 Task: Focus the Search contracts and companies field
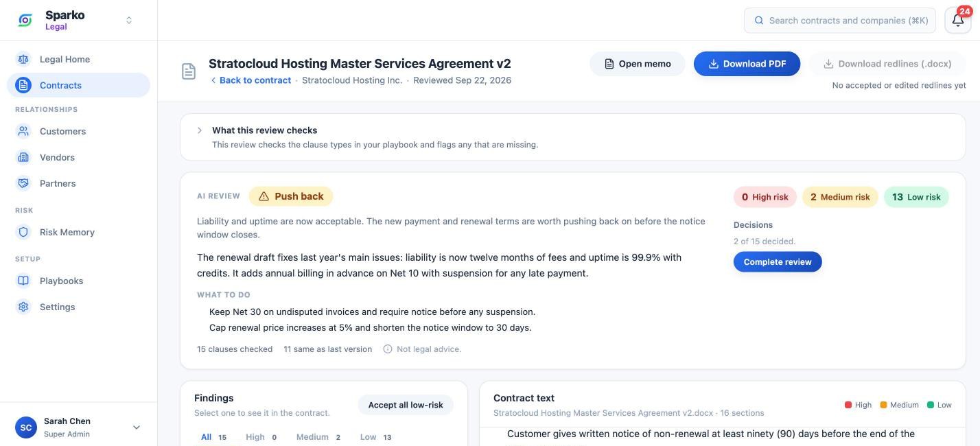coord(840,21)
